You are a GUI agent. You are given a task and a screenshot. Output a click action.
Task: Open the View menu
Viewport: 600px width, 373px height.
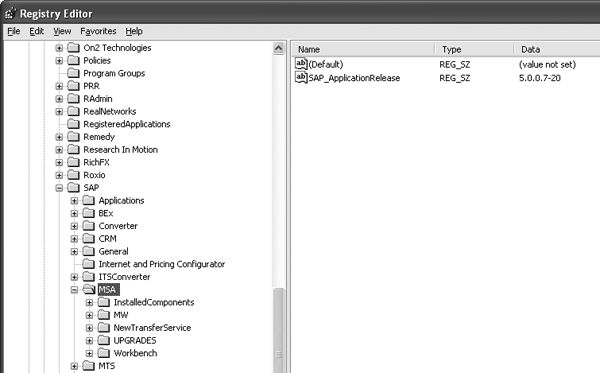point(62,31)
